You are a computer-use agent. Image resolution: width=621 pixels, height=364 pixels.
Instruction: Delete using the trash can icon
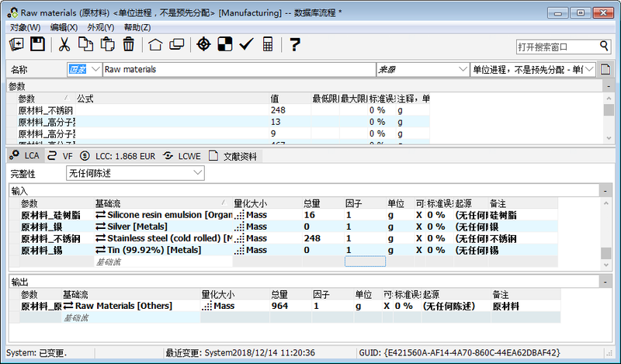click(128, 44)
